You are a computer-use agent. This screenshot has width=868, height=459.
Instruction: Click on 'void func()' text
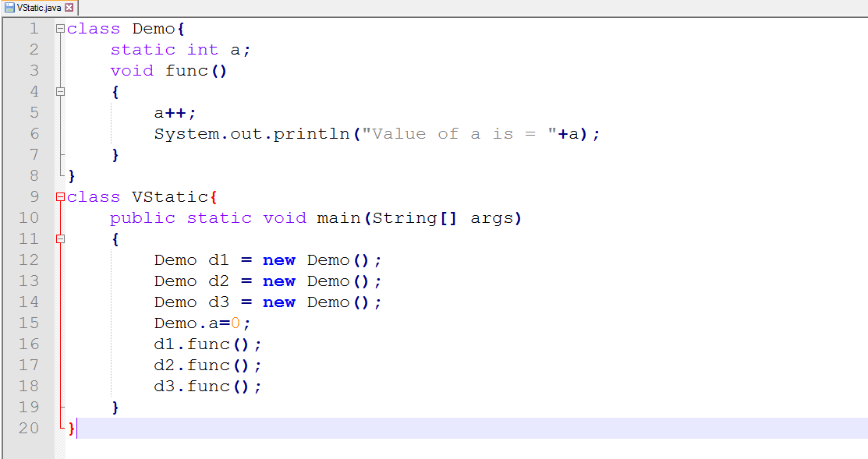168,71
